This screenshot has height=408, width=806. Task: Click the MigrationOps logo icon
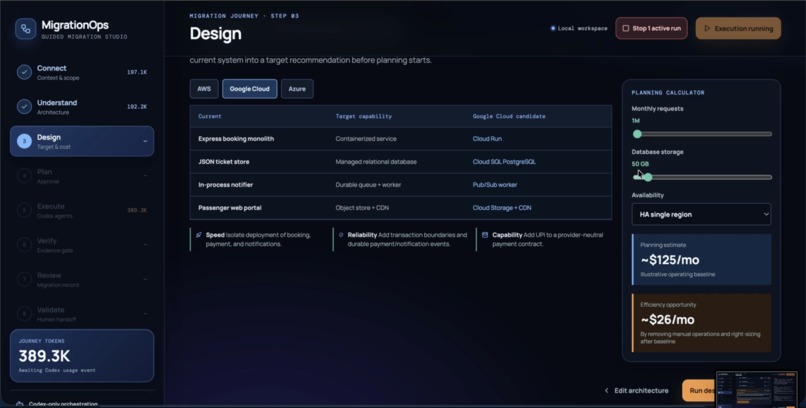(25, 29)
